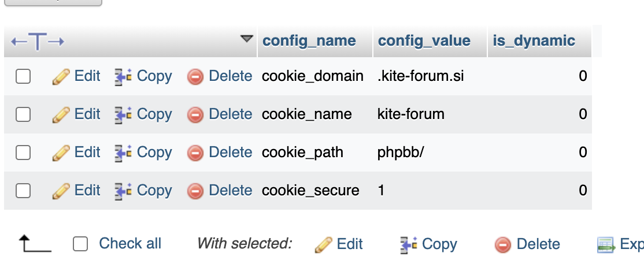Image resolution: width=644 pixels, height=260 pixels.
Task: Click the Copy link for cookie_domain row
Action: pyautogui.click(x=154, y=76)
